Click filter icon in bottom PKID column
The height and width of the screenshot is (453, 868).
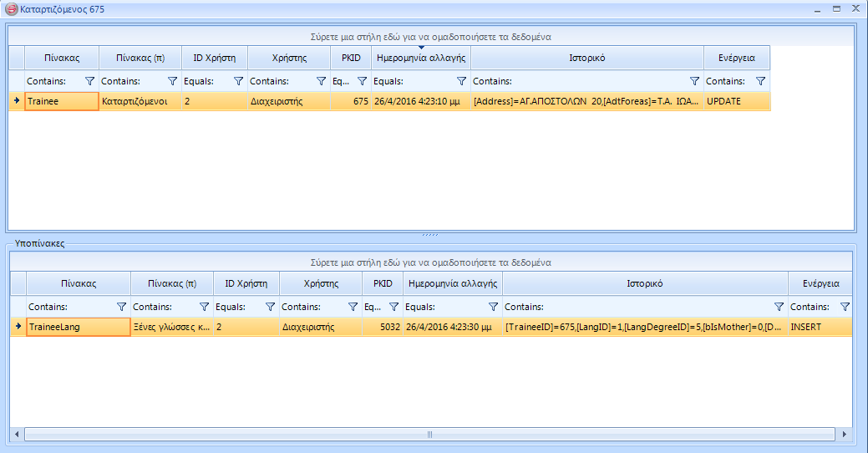[393, 308]
